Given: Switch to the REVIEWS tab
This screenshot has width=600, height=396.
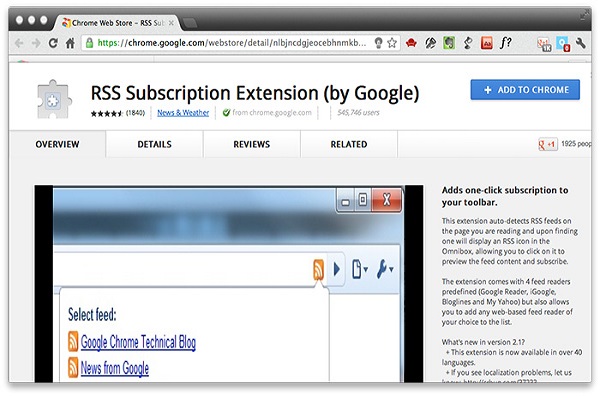Looking at the screenshot, I should [x=251, y=144].
